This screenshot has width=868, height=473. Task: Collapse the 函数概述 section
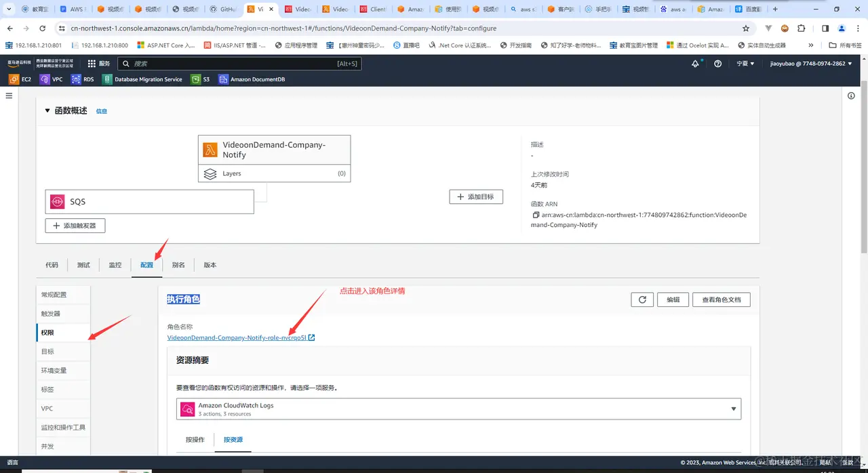(x=47, y=110)
